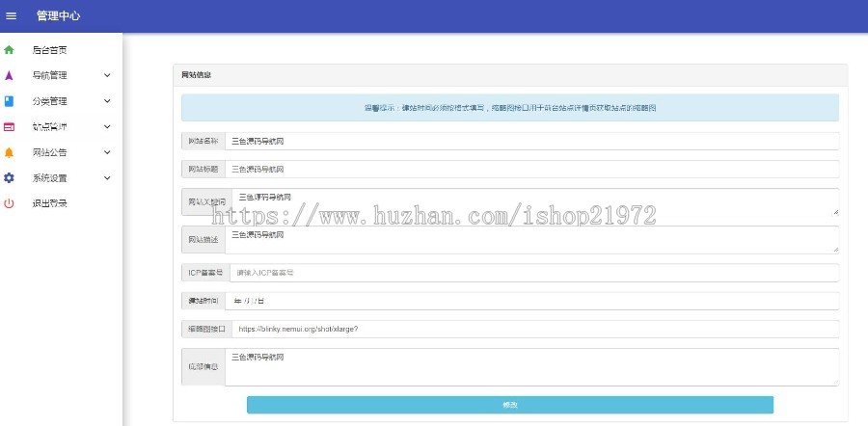This screenshot has width=868, height=426.
Task: Expand the 导航管理 chevron
Action: (x=107, y=75)
